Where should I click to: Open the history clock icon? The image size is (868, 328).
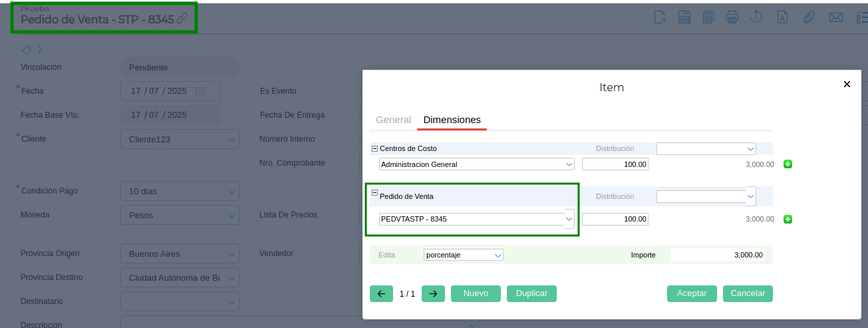(756, 17)
